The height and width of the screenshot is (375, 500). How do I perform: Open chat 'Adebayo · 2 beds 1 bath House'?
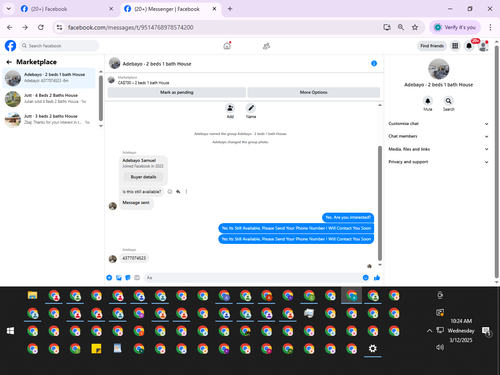(49, 78)
